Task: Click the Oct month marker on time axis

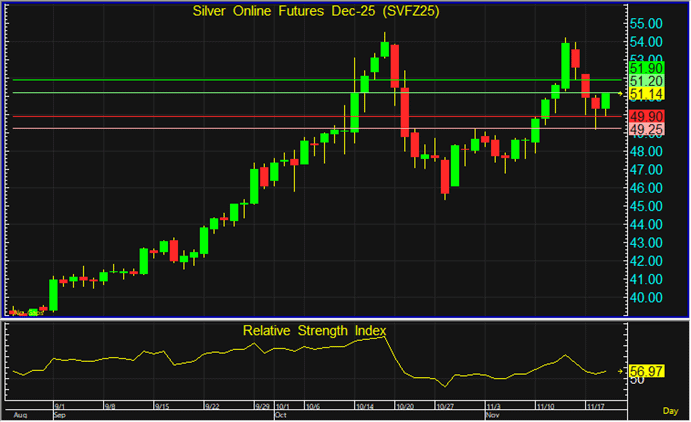Action: [280, 413]
